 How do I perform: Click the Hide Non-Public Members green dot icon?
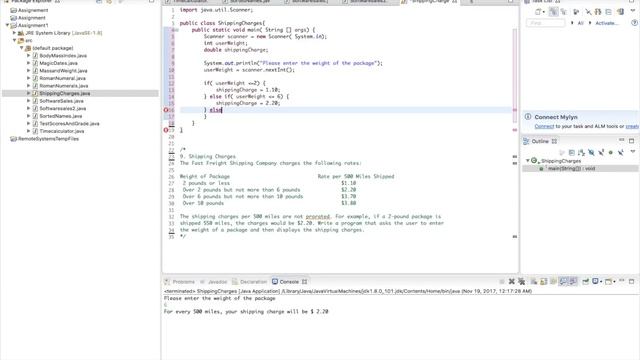(611, 152)
